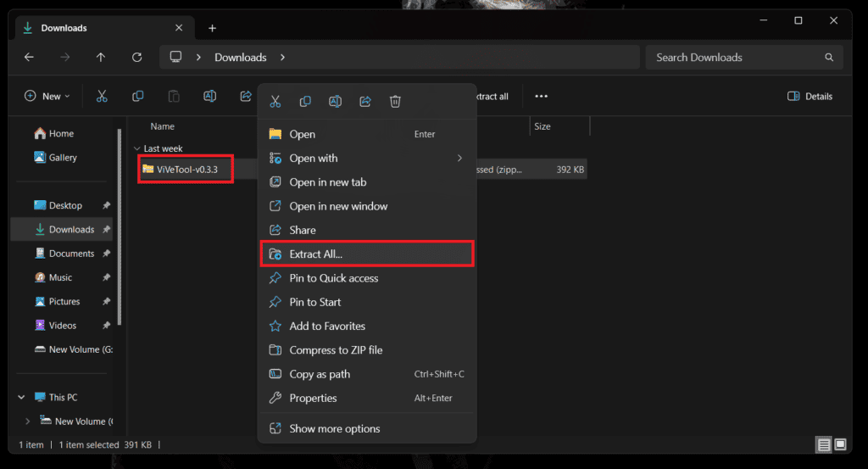Open Home in the sidebar
The width and height of the screenshot is (868, 469).
(61, 133)
